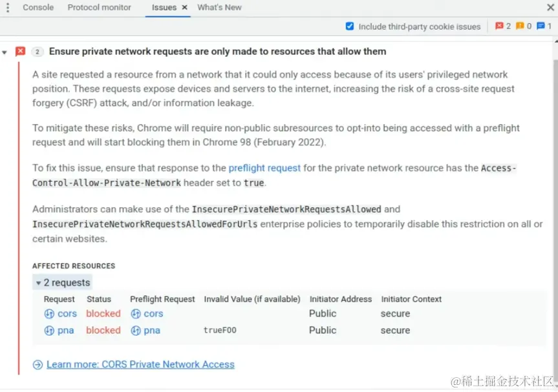Open the preflight request link
558x392 pixels.
[x=264, y=168]
